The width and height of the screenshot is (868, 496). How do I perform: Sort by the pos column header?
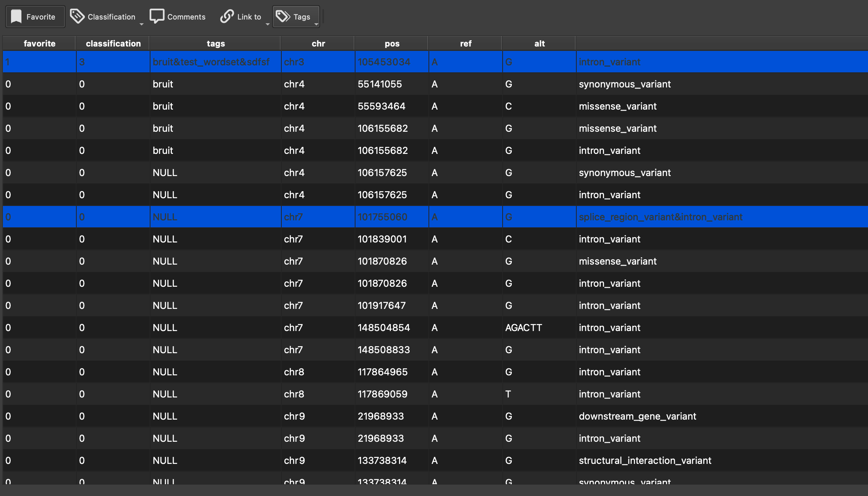pos(392,44)
